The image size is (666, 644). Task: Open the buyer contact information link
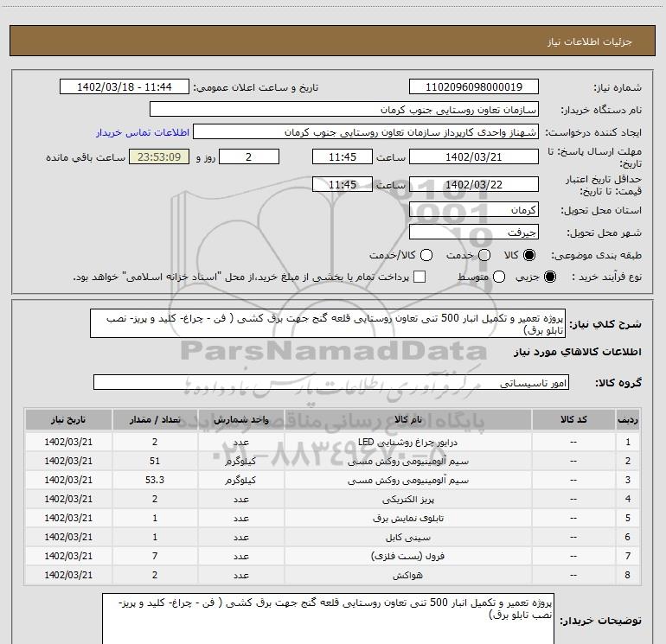143,132
